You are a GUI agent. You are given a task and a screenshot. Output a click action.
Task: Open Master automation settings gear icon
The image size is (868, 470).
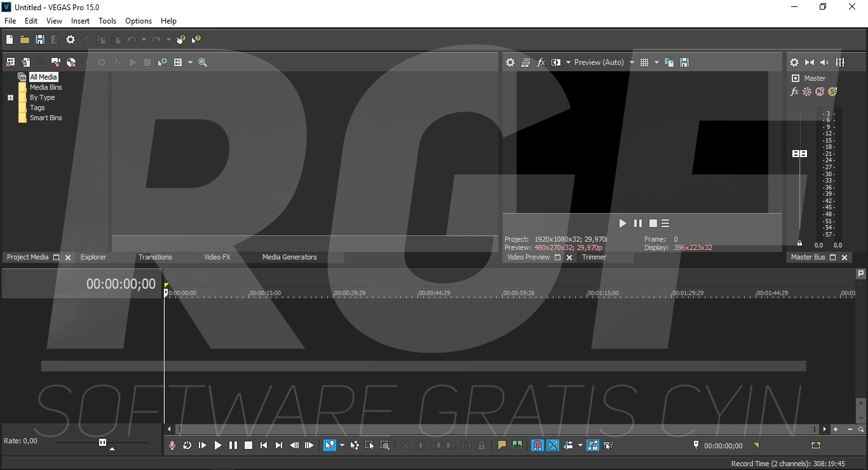pos(807,92)
